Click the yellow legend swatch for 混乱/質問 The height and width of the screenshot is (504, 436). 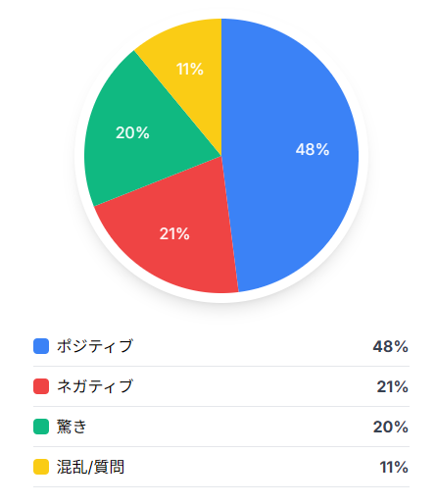click(x=41, y=467)
